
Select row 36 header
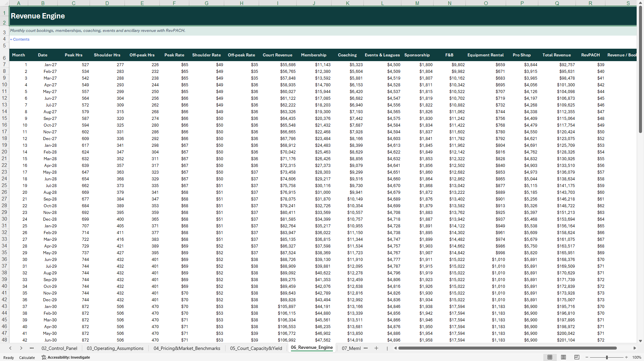tap(4, 259)
